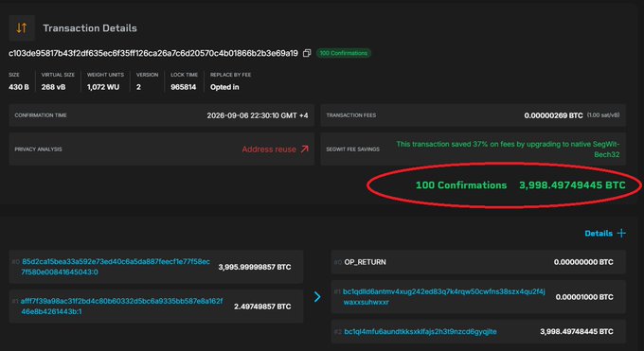Screen dimensions: 644x351
Task: Open output address bc1ql4mfu6aundtkks... link
Action: pyautogui.click(x=420, y=332)
